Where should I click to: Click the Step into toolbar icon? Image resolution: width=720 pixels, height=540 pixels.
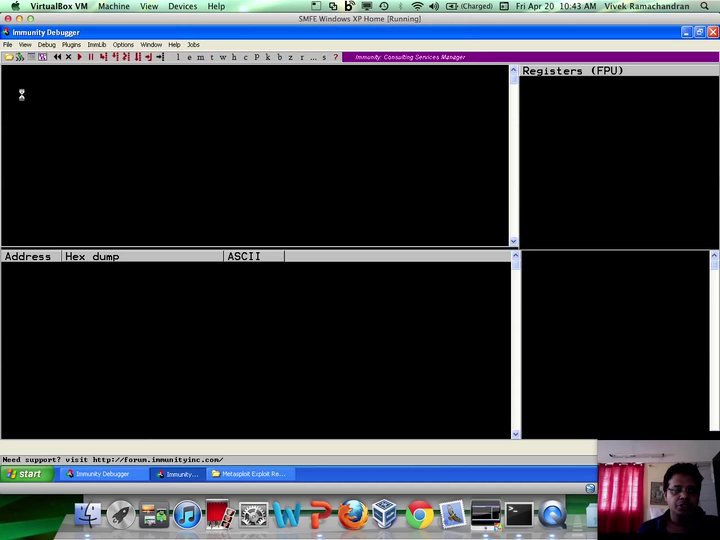click(x=104, y=57)
